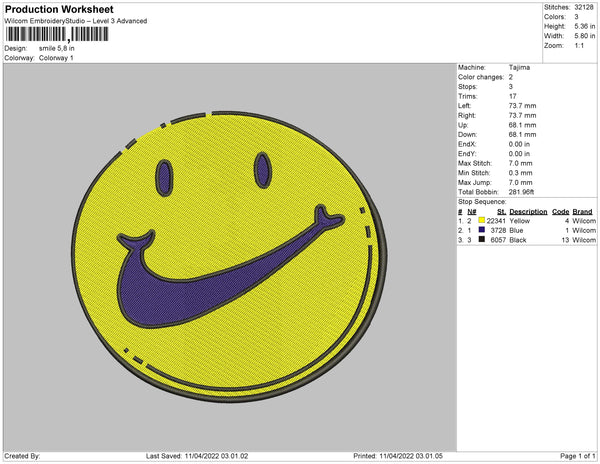Click stitch count 3728 in blue row

coord(498,230)
